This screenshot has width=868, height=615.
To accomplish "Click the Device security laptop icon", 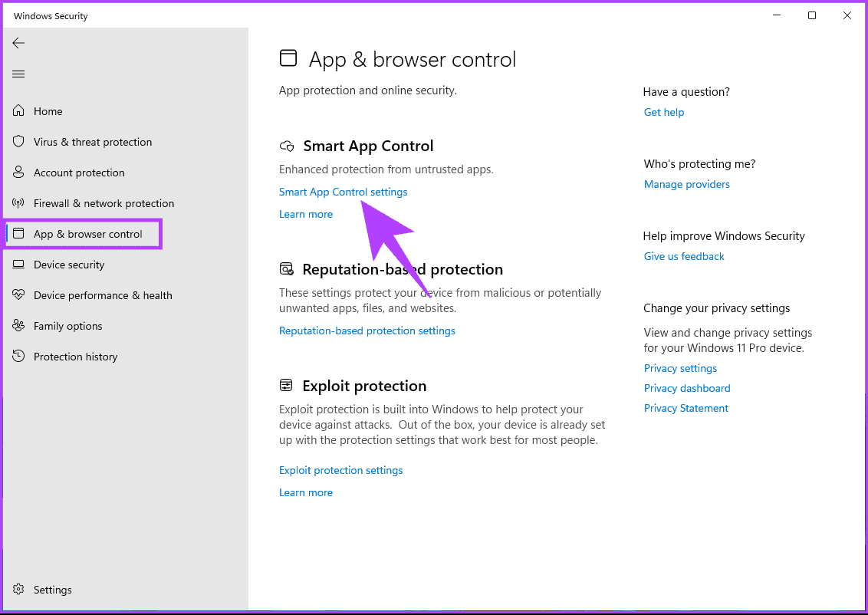I will click(18, 265).
